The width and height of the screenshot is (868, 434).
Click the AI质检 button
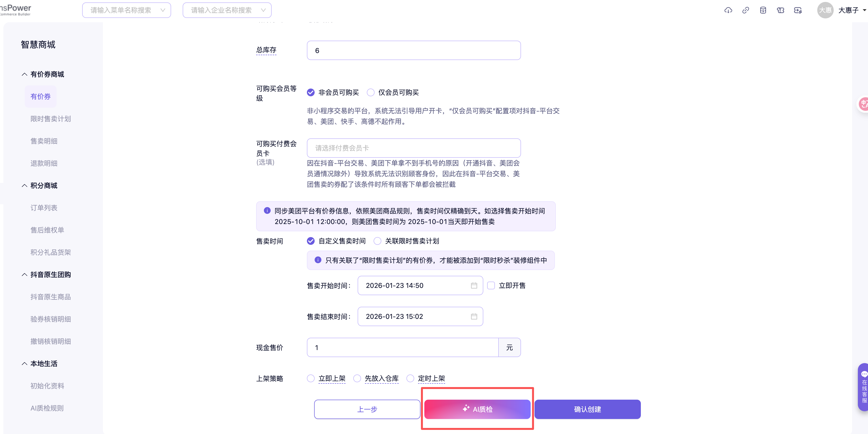[477, 409]
